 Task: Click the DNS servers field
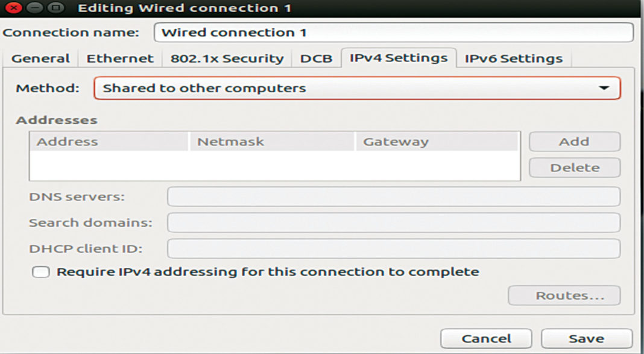[x=392, y=197]
